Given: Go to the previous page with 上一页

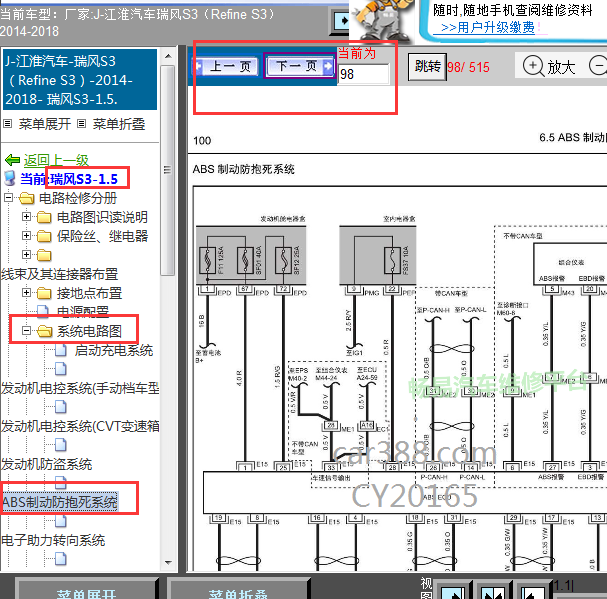Looking at the screenshot, I should pos(226,66).
